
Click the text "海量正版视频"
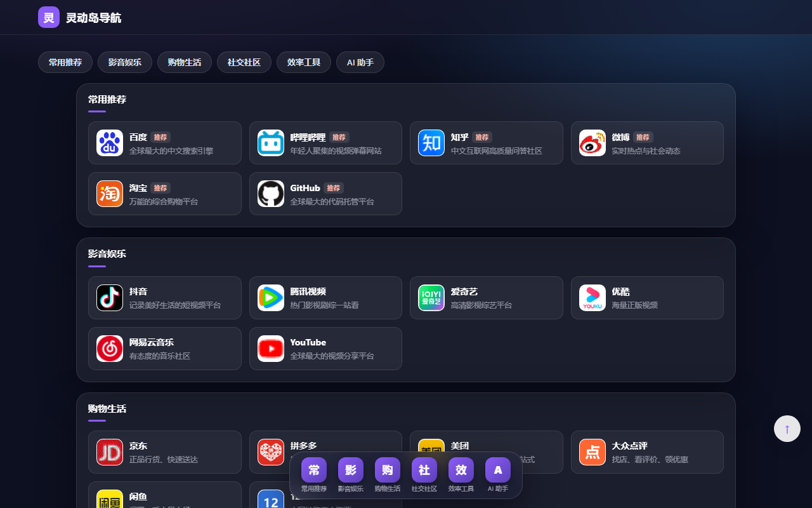(x=635, y=305)
